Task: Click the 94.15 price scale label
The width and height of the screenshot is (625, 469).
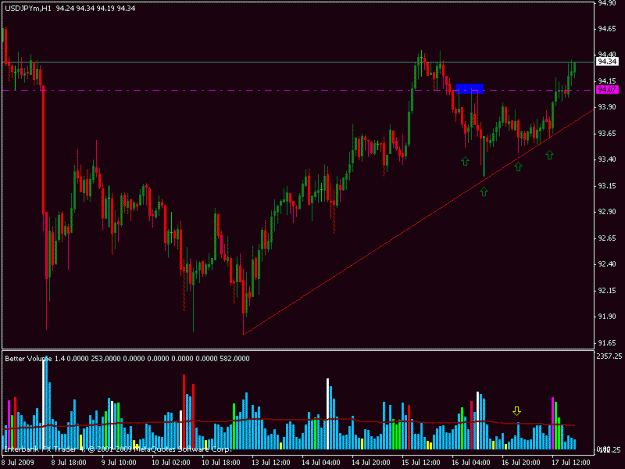Action: tap(607, 81)
